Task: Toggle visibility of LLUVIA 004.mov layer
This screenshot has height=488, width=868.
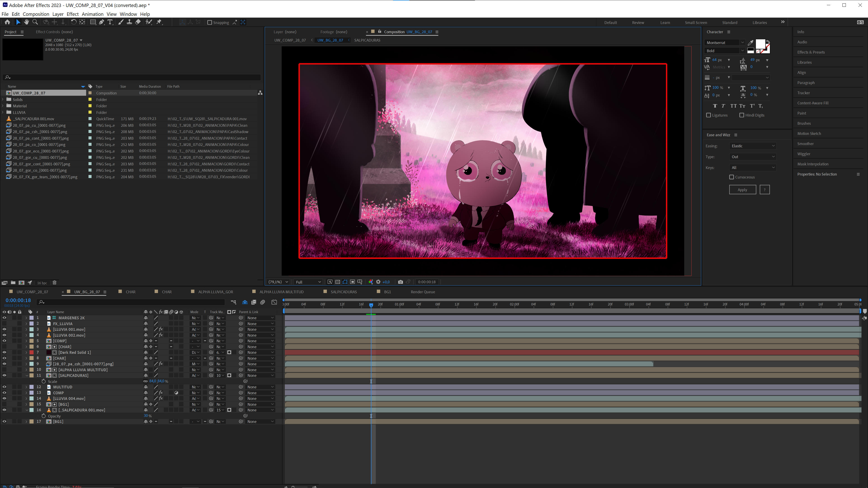Action: pyautogui.click(x=4, y=398)
